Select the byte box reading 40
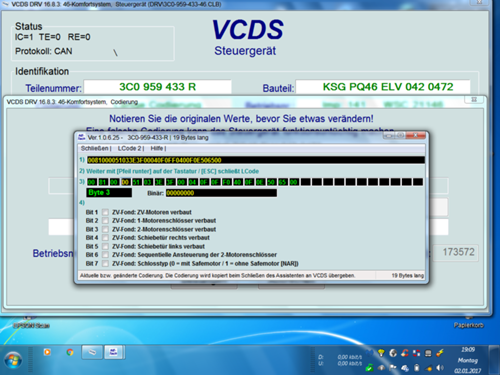Image resolution: width=500 pixels, height=375 pixels. (x=238, y=182)
